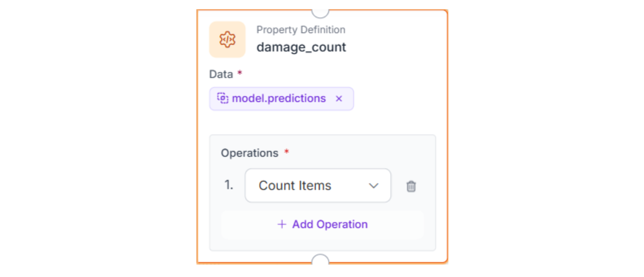Remove the model.predictions data chip

click(x=339, y=99)
